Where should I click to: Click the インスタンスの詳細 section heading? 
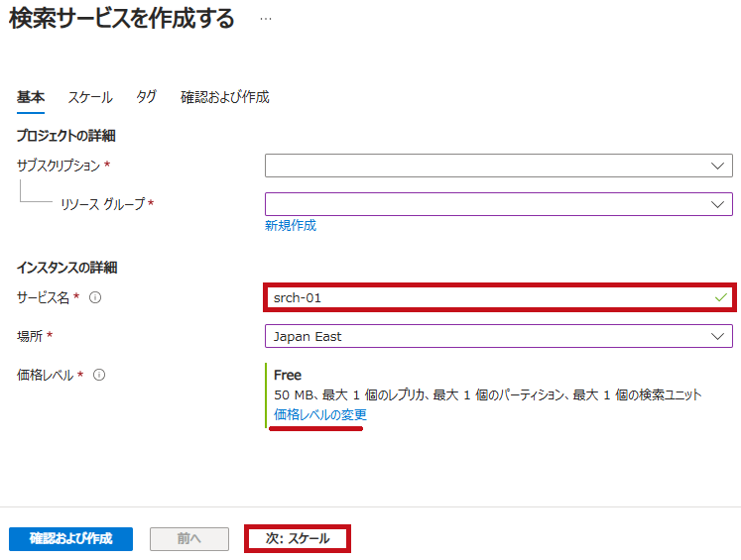[x=67, y=268]
